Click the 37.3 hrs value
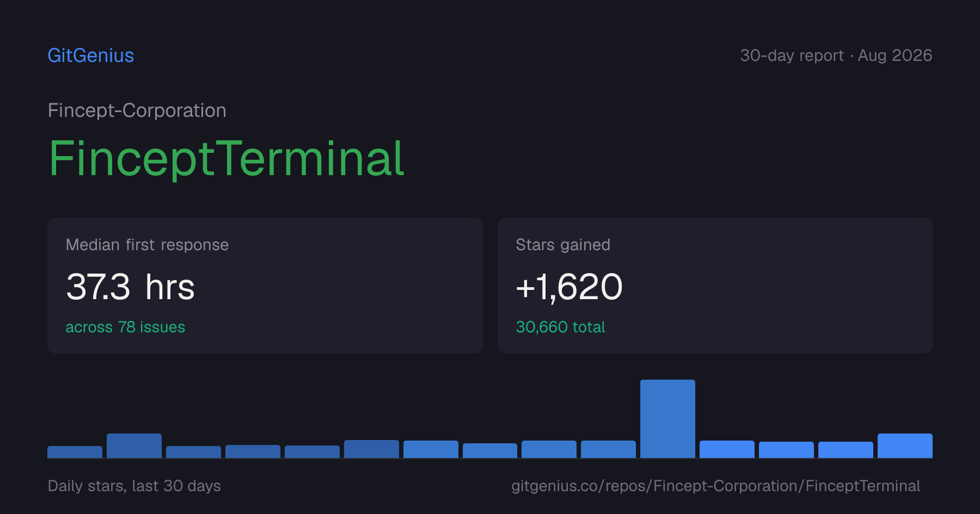980x514 pixels. (131, 287)
